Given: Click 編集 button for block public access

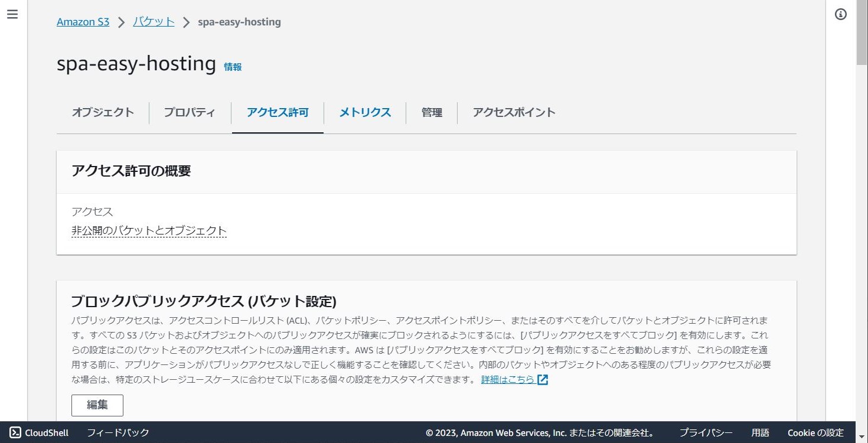Looking at the screenshot, I should [x=97, y=405].
